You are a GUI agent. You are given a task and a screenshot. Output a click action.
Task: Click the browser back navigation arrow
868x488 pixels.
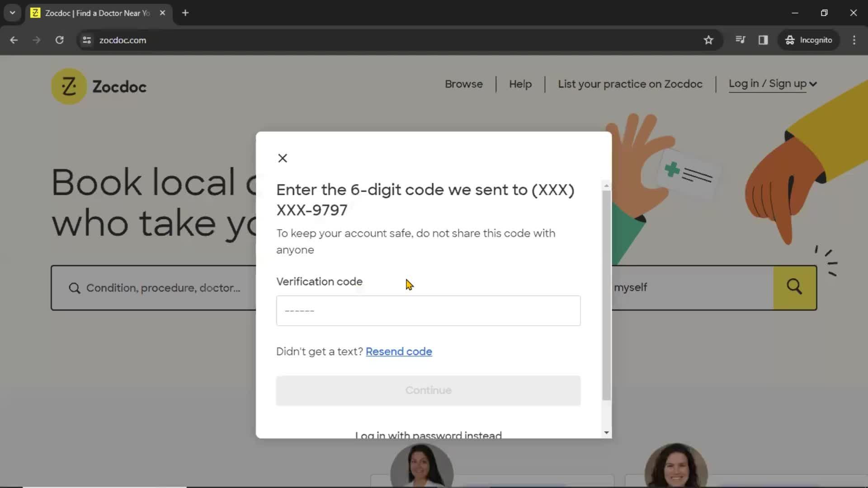[x=14, y=40]
